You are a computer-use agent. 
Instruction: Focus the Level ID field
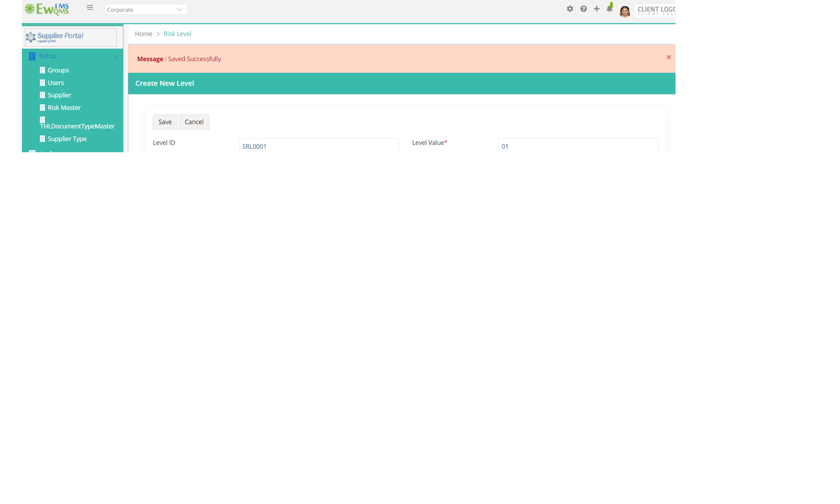pos(319,146)
